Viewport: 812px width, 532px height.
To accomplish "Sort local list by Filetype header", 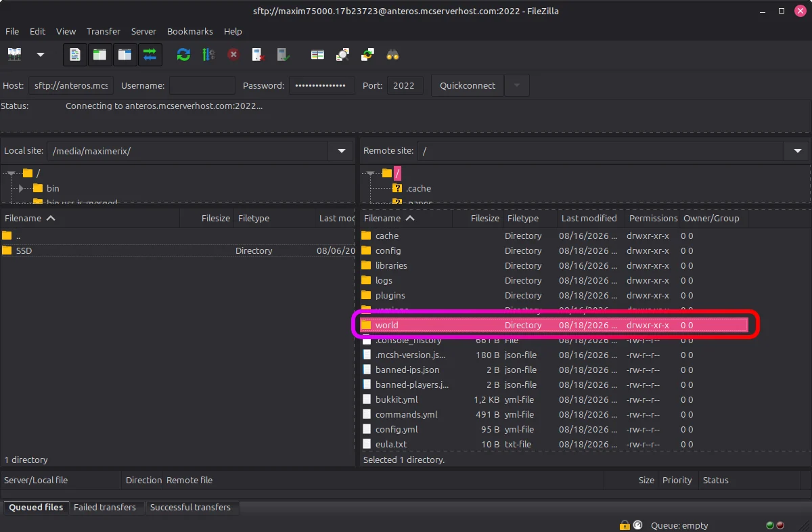I will pos(275,218).
